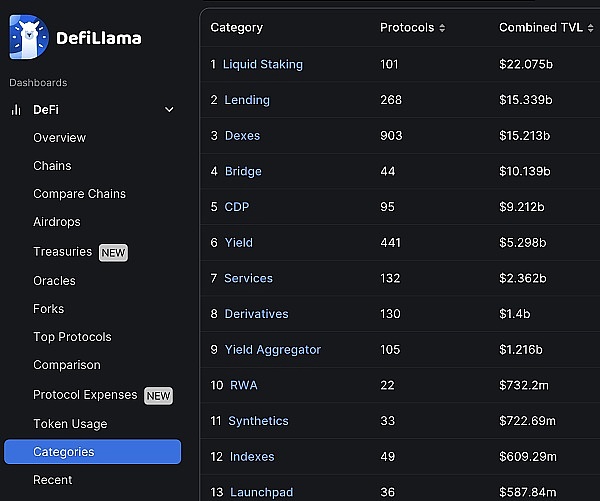Viewport: 600px width, 501px height.
Task: Open the Oracles section
Action: point(54,281)
